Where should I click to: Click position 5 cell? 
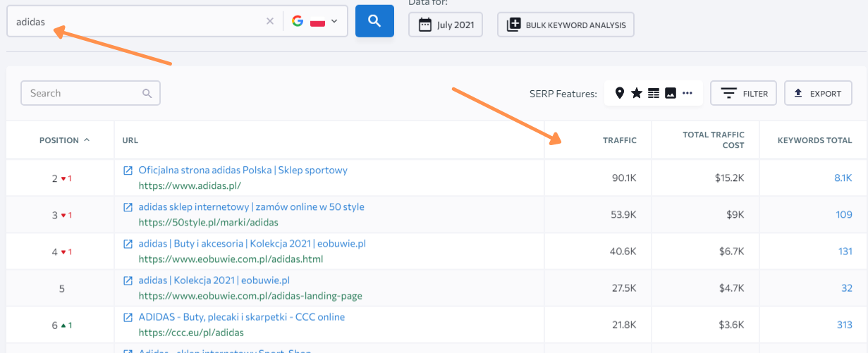[61, 288]
